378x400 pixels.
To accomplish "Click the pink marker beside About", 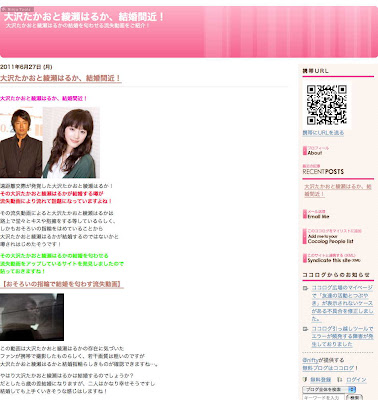I will [304, 151].
